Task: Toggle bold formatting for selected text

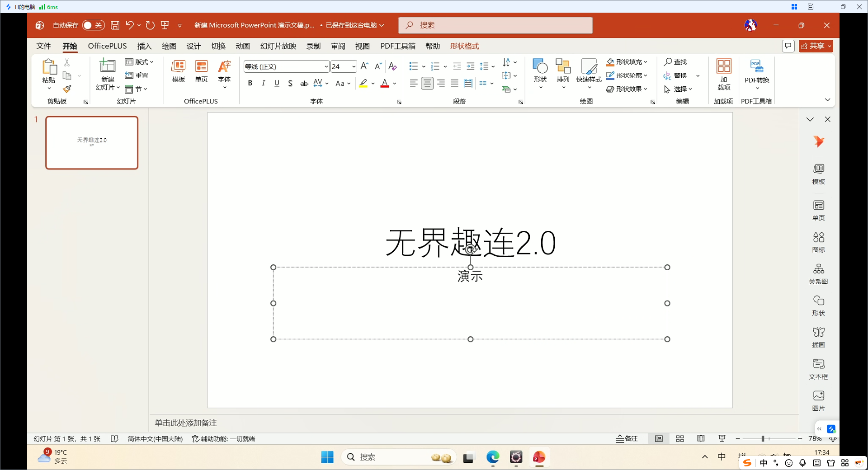Action: (250, 83)
